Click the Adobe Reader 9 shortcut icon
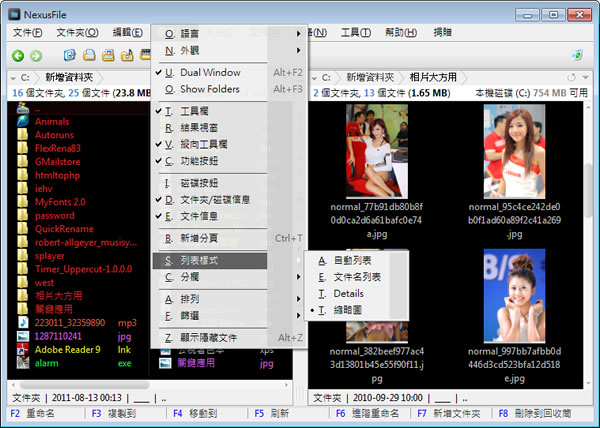The height and width of the screenshot is (428, 600). (x=23, y=350)
